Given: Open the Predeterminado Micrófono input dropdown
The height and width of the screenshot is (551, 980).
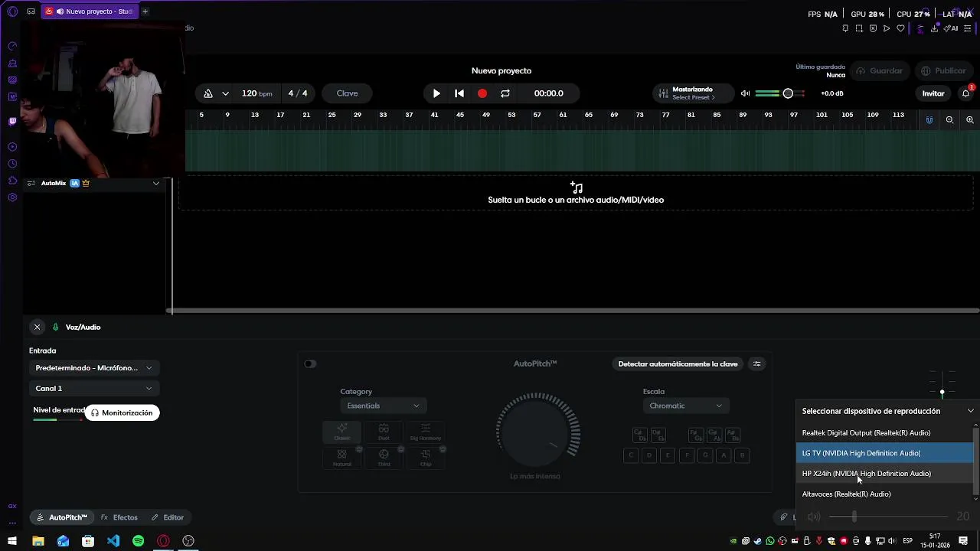Looking at the screenshot, I should click(94, 368).
